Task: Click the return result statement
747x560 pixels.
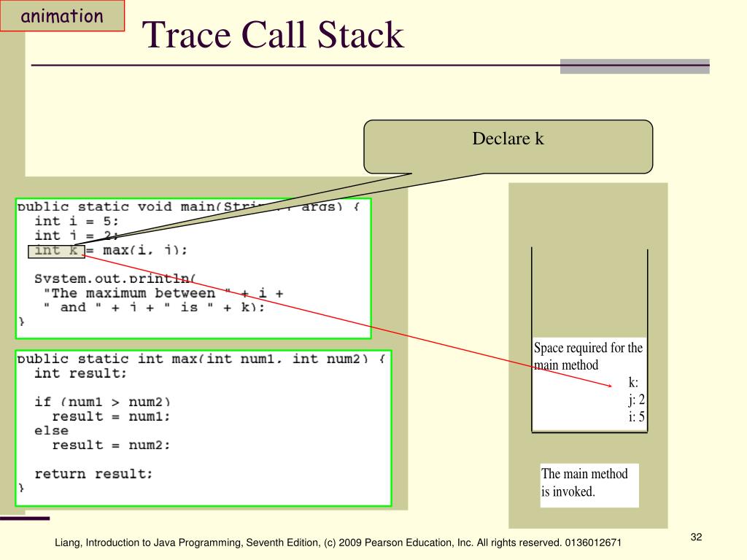Action: 93,474
